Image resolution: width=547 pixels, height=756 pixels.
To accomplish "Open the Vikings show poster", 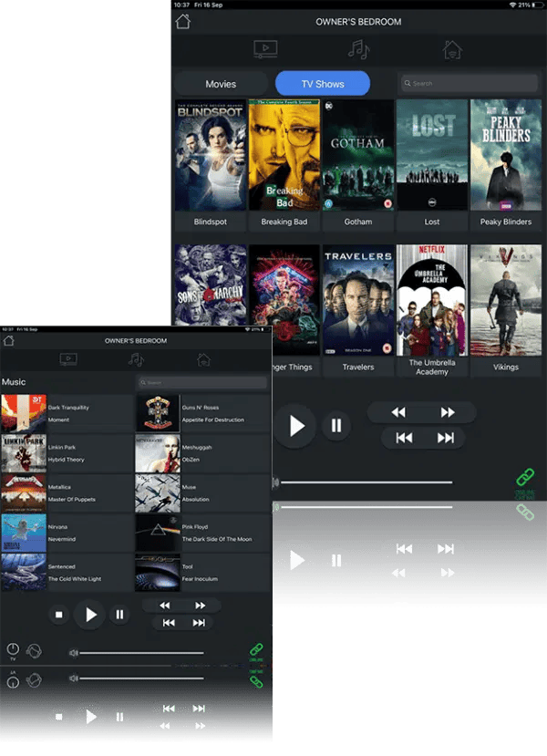I will tap(506, 300).
